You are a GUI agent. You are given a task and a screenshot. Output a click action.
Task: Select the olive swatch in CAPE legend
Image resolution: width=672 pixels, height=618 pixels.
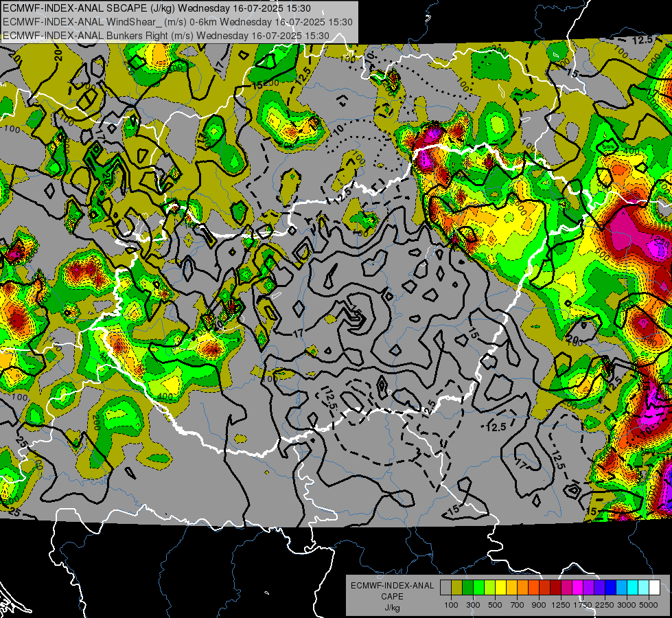[x=457, y=587]
